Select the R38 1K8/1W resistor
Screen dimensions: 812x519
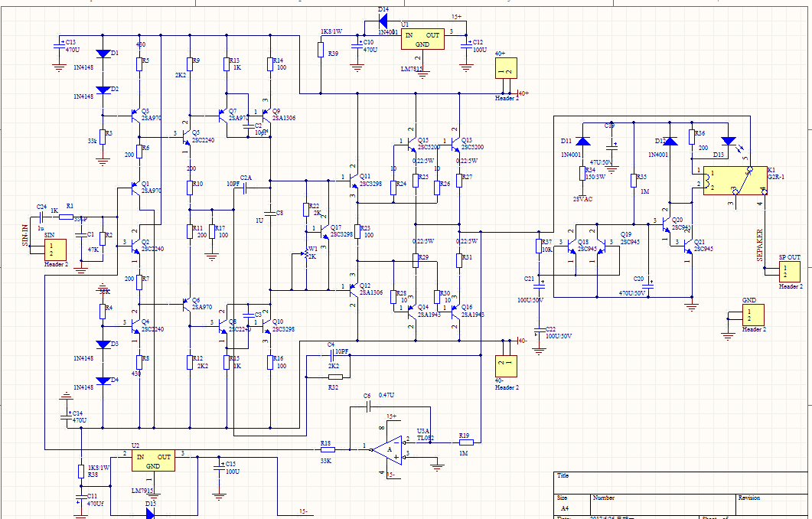pyautogui.click(x=81, y=472)
